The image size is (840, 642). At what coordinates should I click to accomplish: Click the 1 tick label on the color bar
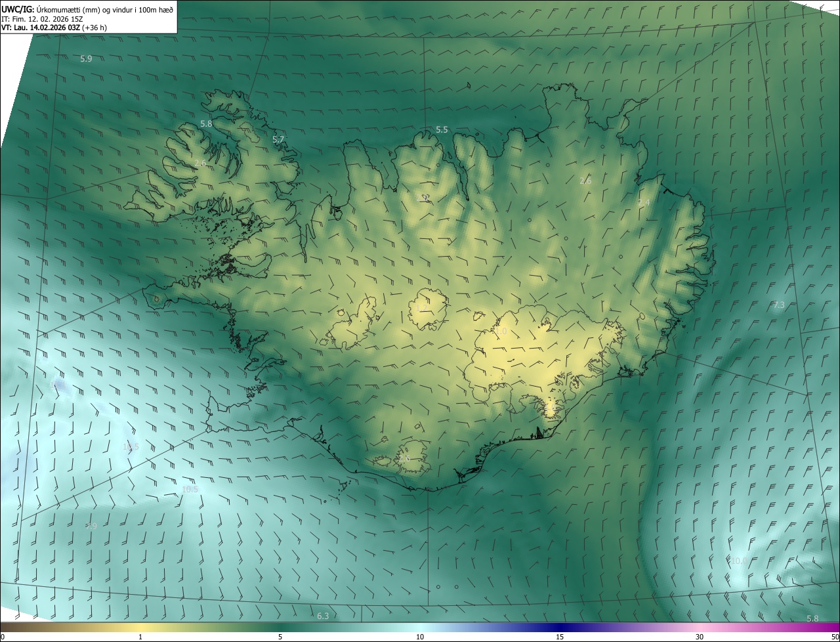click(x=140, y=637)
